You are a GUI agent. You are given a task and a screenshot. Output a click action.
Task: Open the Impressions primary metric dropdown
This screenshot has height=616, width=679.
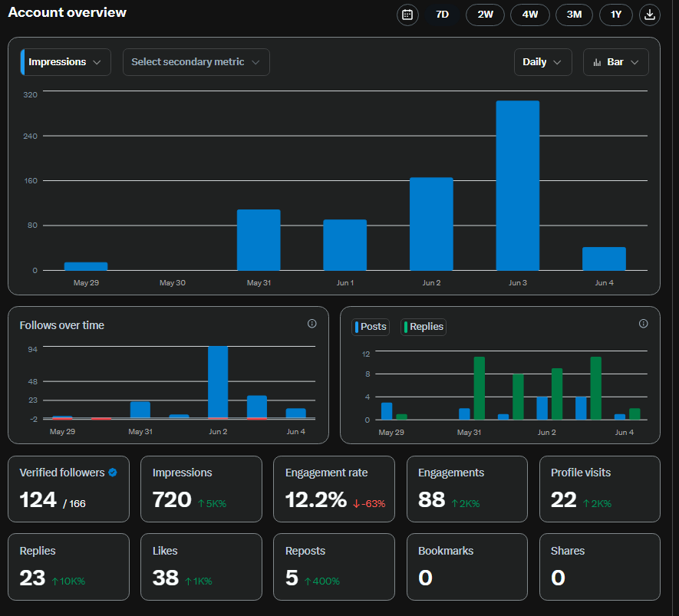(66, 62)
